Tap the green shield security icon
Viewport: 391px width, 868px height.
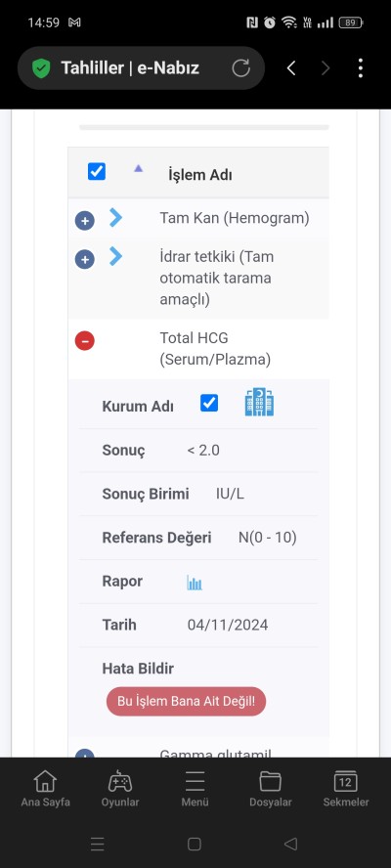click(x=41, y=68)
